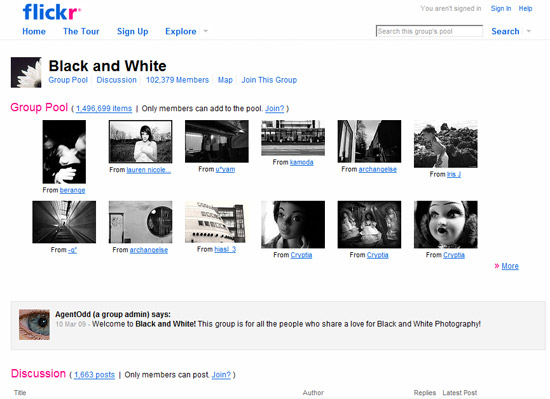Click the flickr logo

[51, 12]
